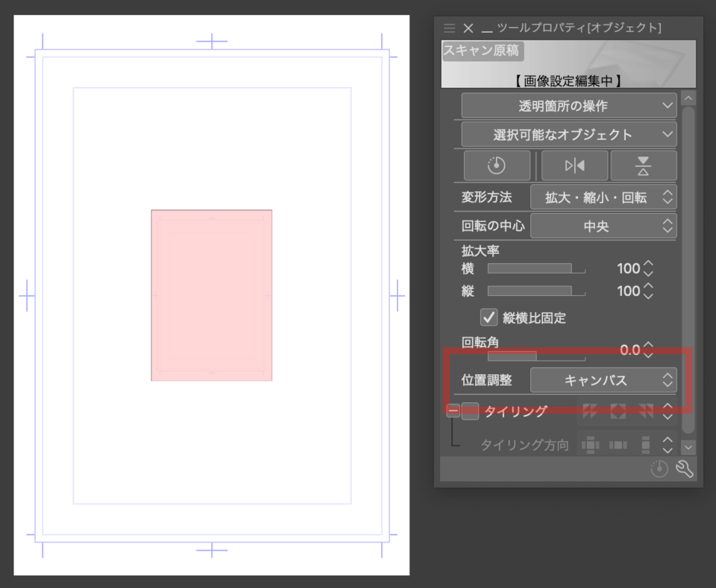Click the panel vertical scrollbar thumb
This screenshot has width=716, height=588.
tap(688, 269)
